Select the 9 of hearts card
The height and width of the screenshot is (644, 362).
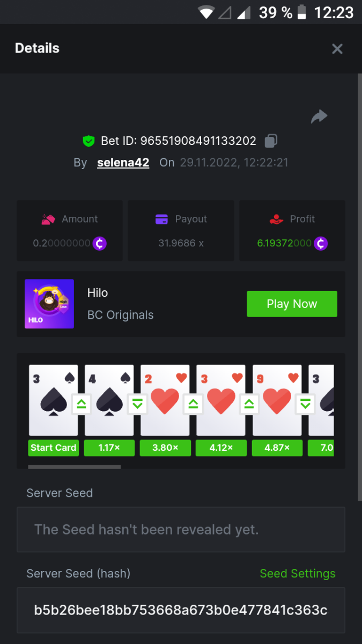277,400
